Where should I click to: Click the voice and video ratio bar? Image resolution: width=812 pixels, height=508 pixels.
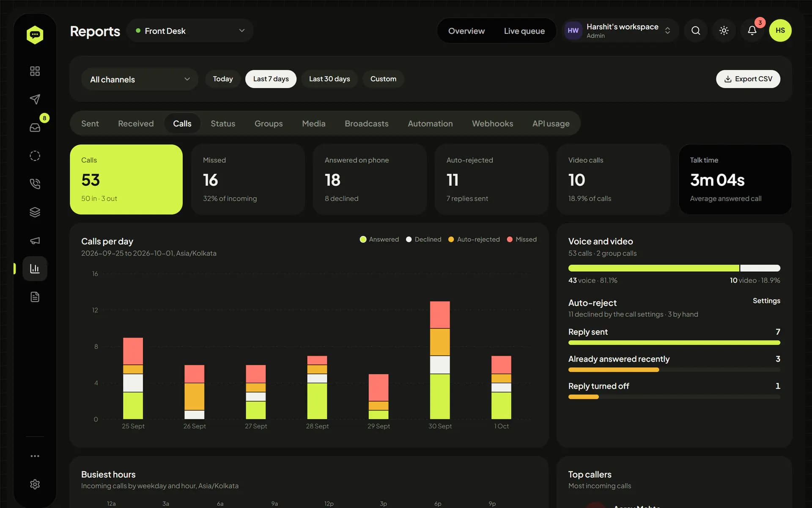[x=674, y=268]
